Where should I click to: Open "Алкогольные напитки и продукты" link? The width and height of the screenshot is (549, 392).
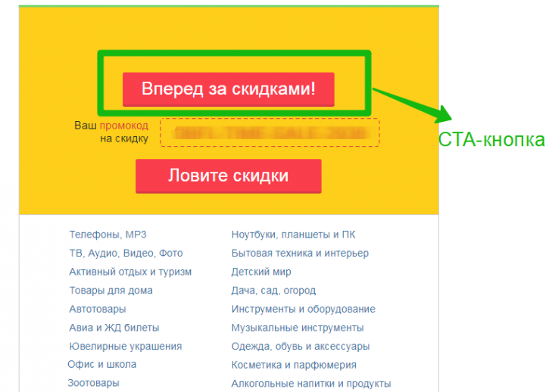click(311, 384)
